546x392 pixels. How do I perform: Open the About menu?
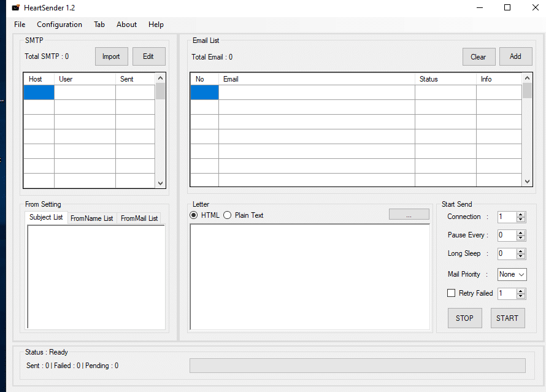(126, 25)
